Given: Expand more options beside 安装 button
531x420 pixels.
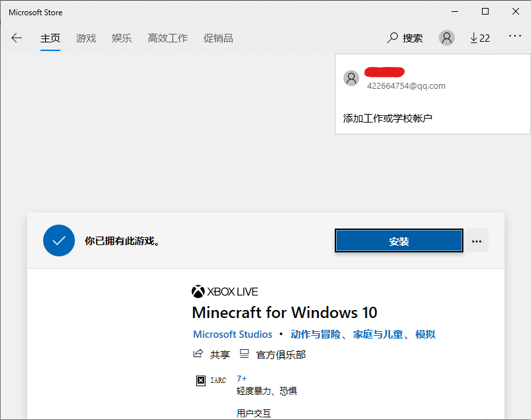Looking at the screenshot, I should pos(477,241).
